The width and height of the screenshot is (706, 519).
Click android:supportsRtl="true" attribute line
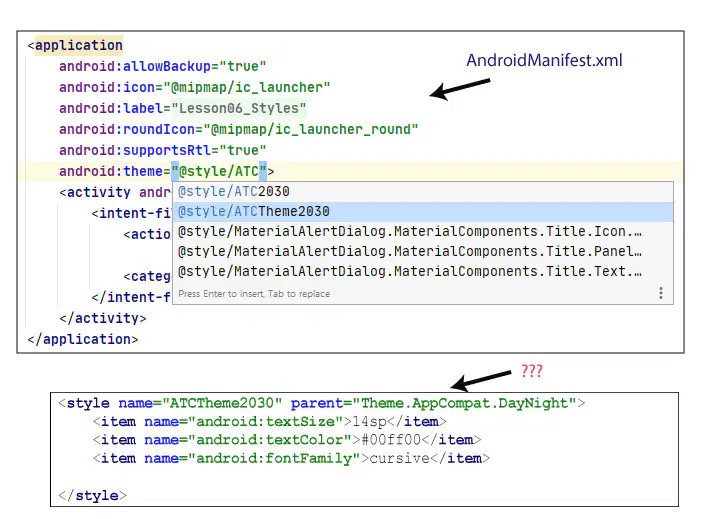[163, 150]
